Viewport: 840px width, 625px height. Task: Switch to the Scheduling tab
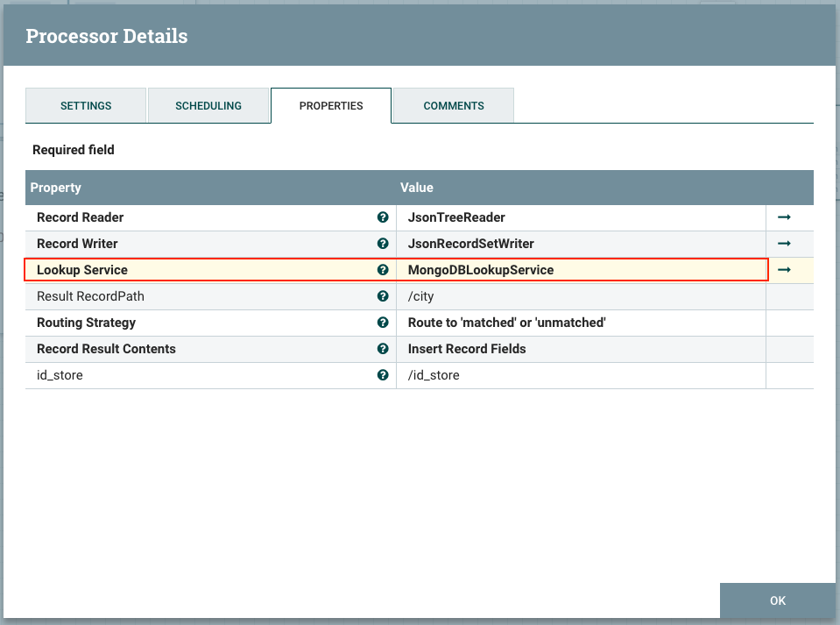point(208,105)
